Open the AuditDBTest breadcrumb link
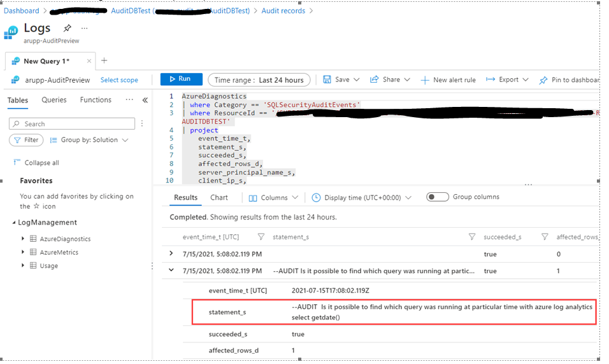 [x=180, y=11]
